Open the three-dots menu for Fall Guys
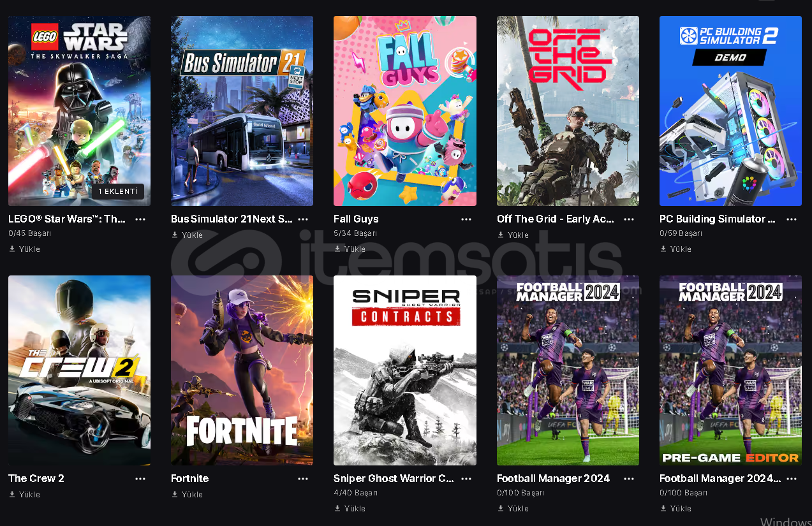812x526 pixels. (466, 219)
